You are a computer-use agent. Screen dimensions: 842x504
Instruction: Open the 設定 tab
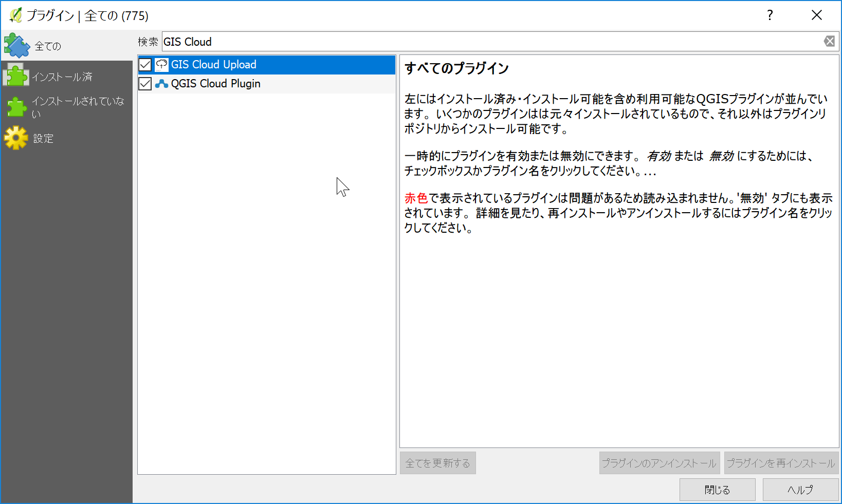coord(67,138)
